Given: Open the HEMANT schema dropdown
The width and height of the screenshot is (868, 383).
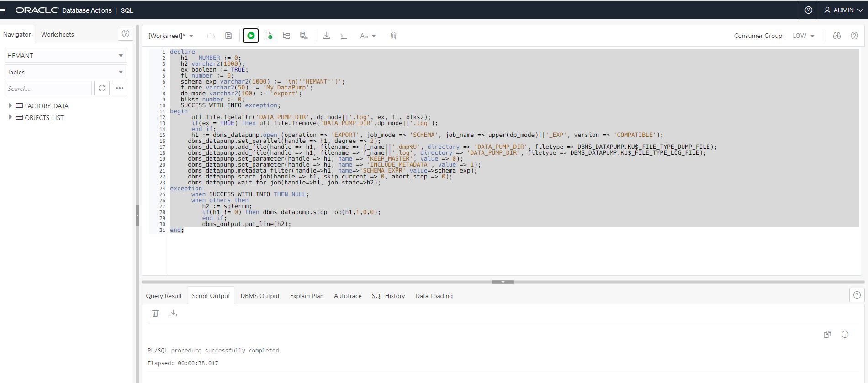Looking at the screenshot, I should point(66,56).
